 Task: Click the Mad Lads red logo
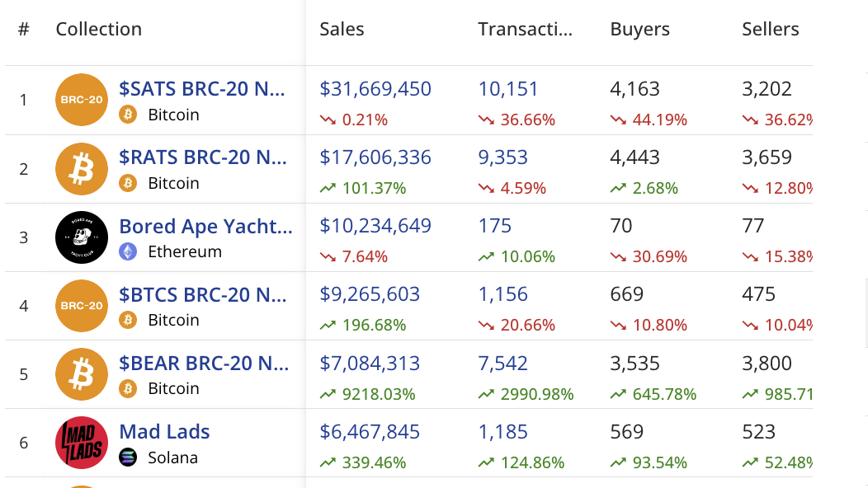[82, 443]
